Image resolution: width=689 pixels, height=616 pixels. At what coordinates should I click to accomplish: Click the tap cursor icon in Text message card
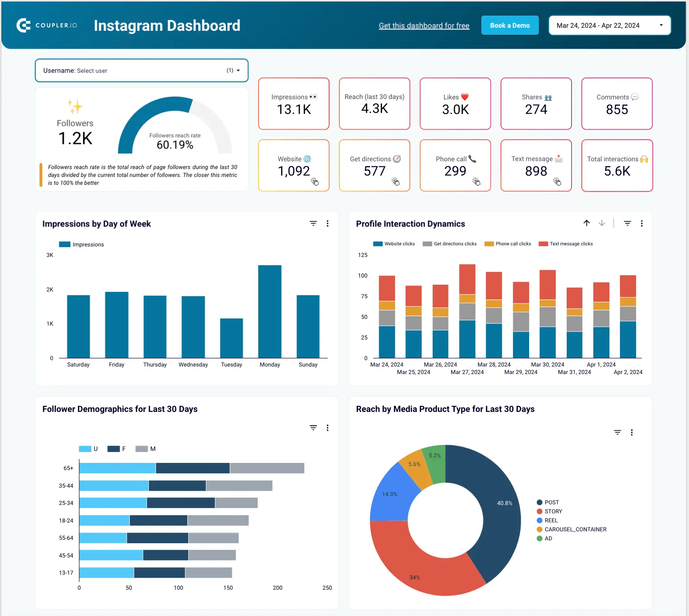pos(557,182)
